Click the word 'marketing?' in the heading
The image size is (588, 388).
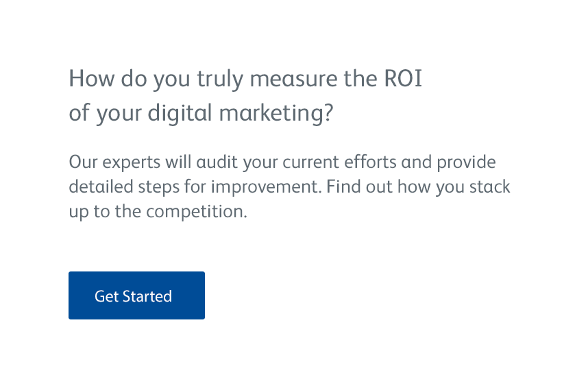[276, 113]
